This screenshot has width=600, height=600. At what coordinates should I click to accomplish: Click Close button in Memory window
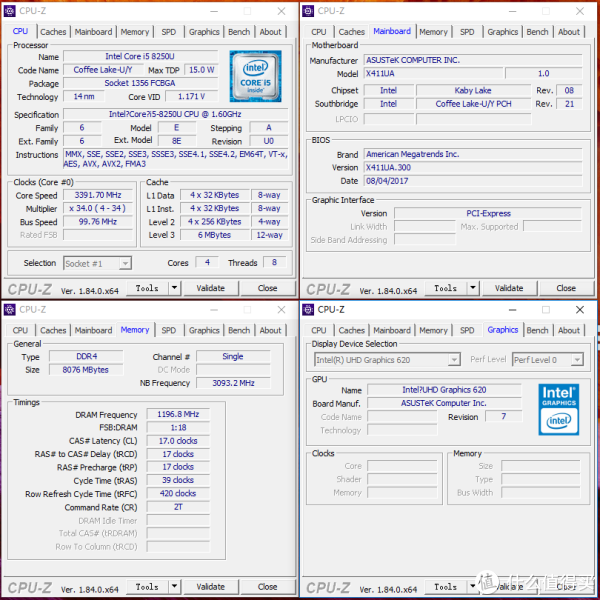click(x=267, y=586)
